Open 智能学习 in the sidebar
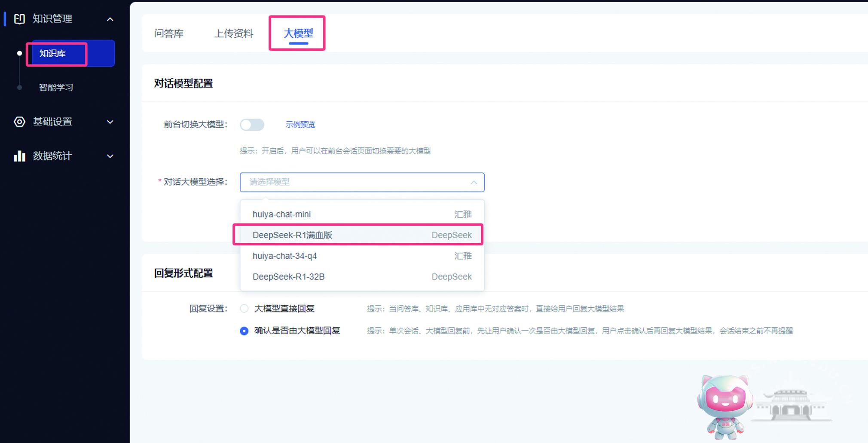Image resolution: width=868 pixels, height=443 pixels. [x=56, y=88]
